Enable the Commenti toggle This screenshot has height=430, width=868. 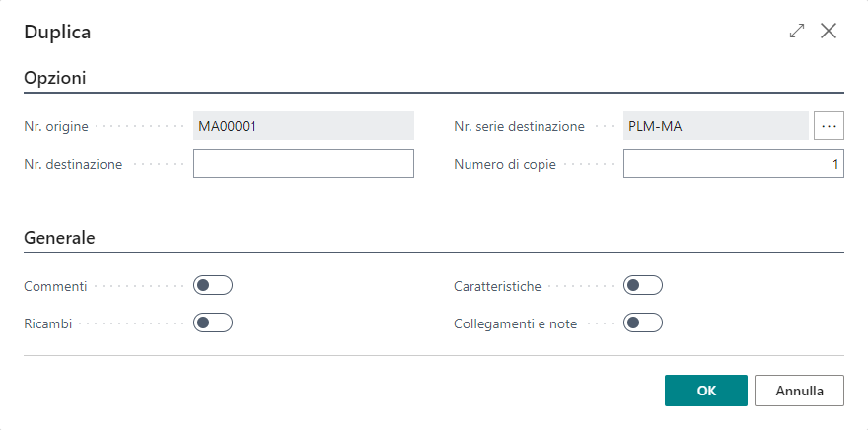click(x=213, y=286)
